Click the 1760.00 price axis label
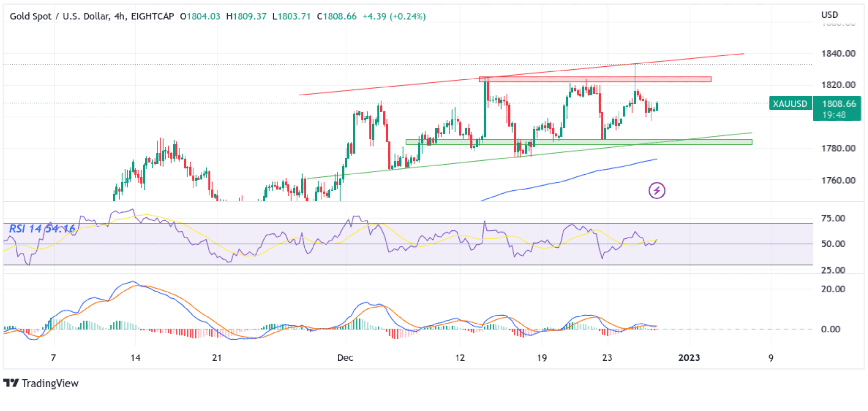This screenshot has height=411, width=868. coord(838,180)
